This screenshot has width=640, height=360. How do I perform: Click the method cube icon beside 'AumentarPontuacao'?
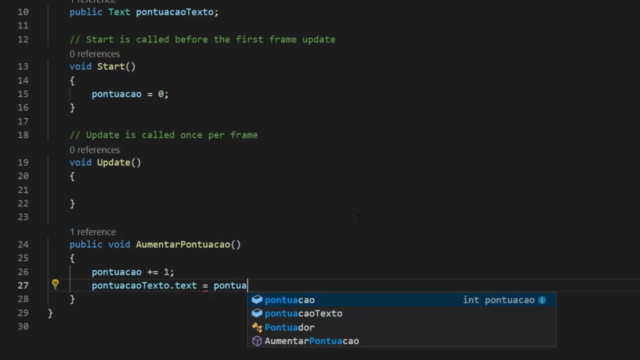point(257,341)
